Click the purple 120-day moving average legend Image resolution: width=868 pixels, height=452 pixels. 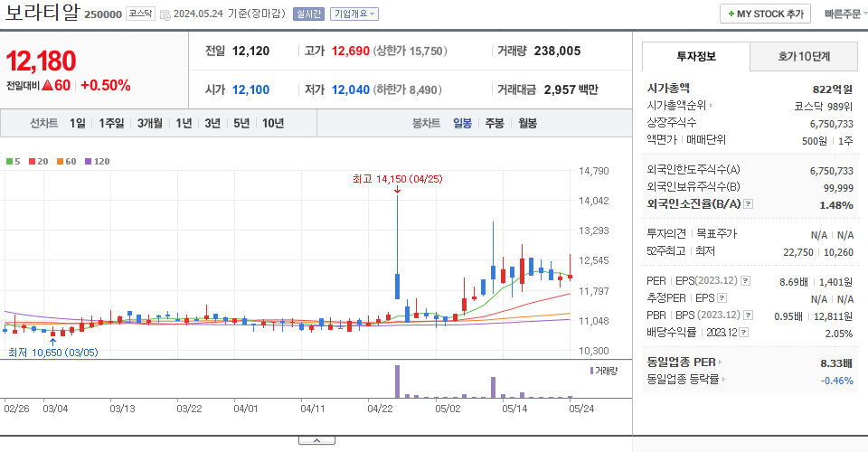pos(98,162)
